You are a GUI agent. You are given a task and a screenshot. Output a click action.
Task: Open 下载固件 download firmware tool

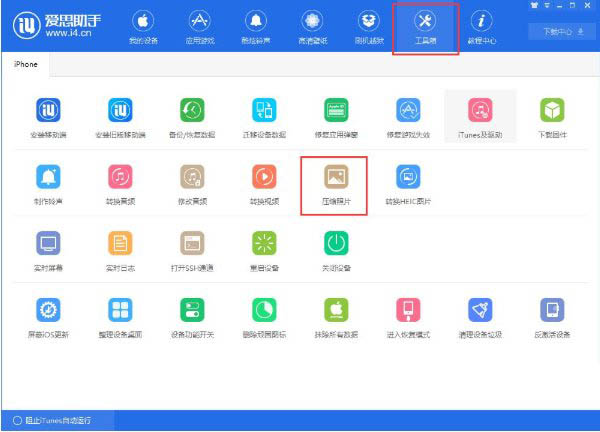(x=552, y=118)
